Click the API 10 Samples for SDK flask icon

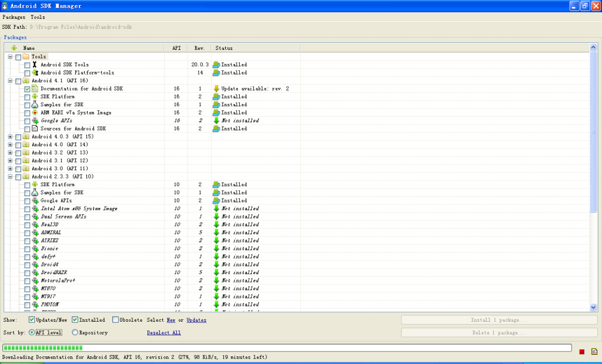[x=35, y=193]
